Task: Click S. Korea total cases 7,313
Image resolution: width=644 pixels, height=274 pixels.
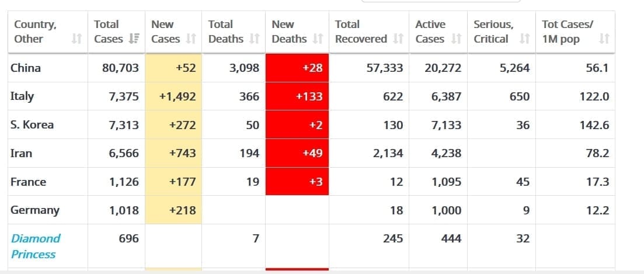Action: 124,125
